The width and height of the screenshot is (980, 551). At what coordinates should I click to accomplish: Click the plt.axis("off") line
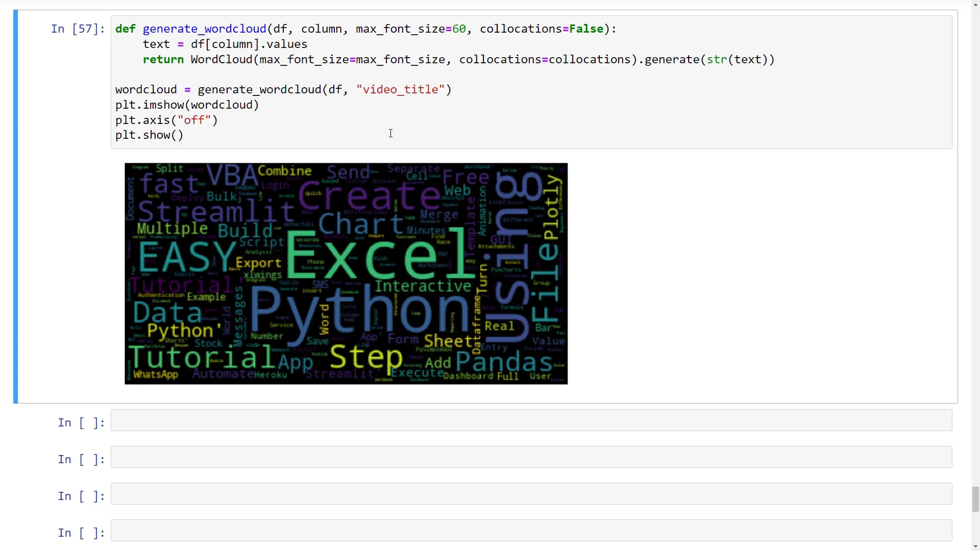pyautogui.click(x=166, y=120)
